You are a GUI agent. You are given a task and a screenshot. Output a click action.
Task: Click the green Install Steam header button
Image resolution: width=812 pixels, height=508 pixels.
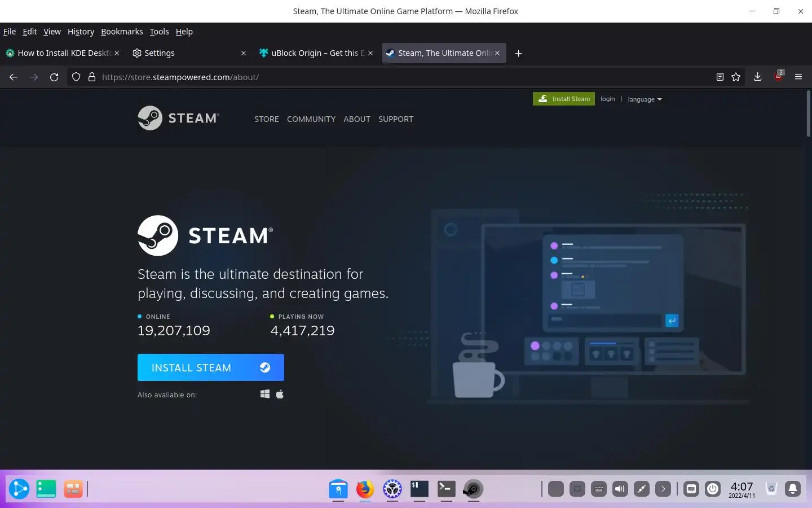[564, 99]
